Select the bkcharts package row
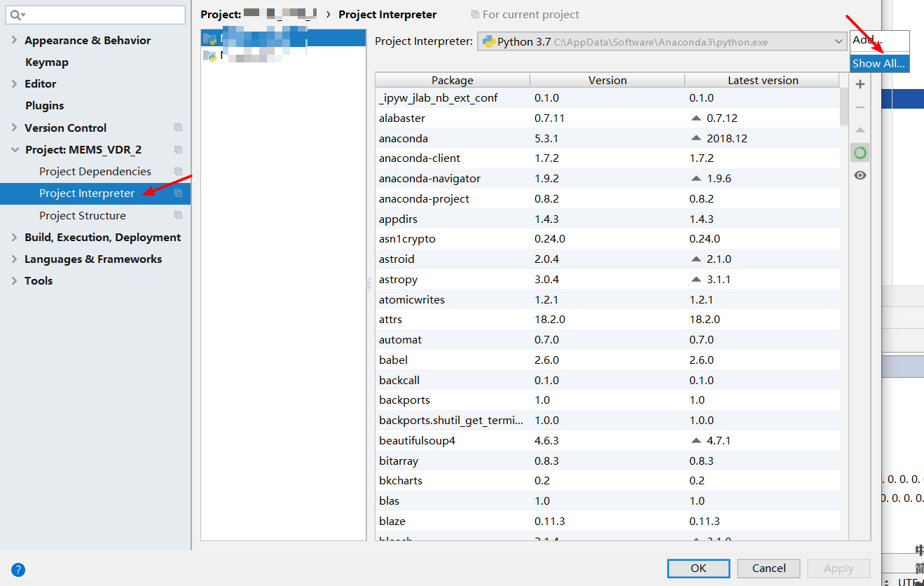Screen dimensions: 924x586 [607, 480]
